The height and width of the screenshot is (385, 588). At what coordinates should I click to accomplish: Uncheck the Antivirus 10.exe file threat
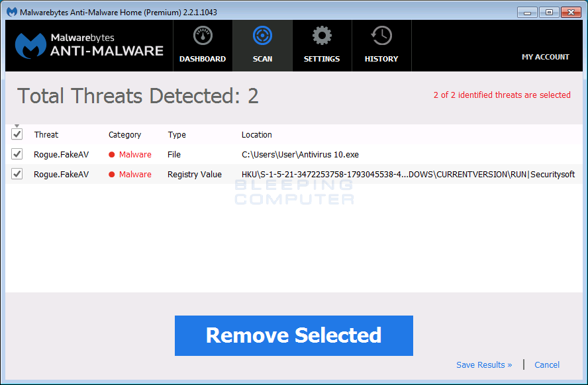[17, 154]
